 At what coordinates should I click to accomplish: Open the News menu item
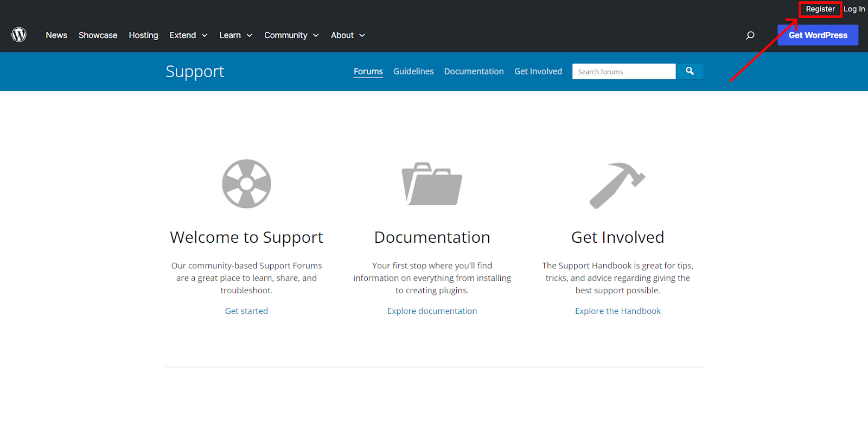[56, 35]
